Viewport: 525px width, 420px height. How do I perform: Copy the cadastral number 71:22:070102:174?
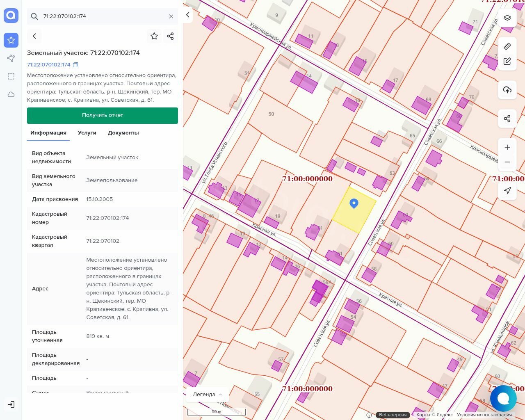tap(75, 65)
